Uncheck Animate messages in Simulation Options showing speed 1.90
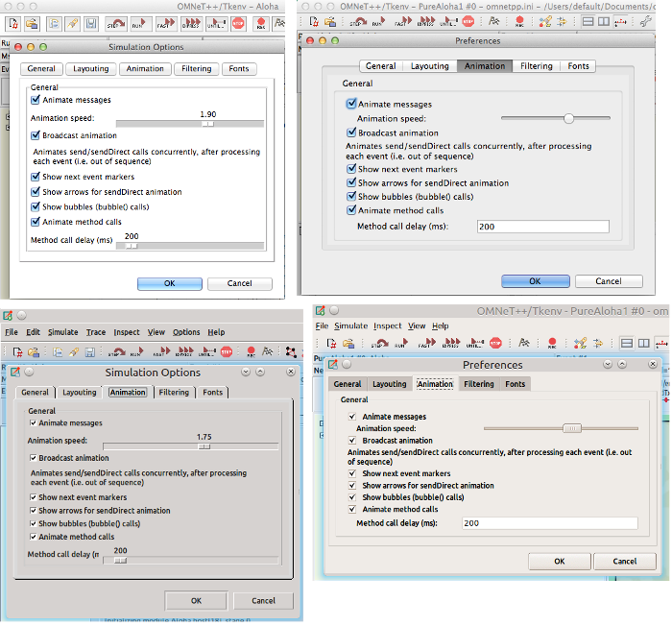This screenshot has height=626, width=672. tap(36, 100)
